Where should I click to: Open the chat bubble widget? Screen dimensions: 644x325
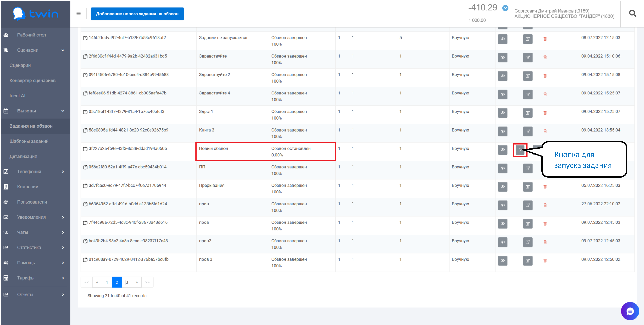[x=630, y=311]
